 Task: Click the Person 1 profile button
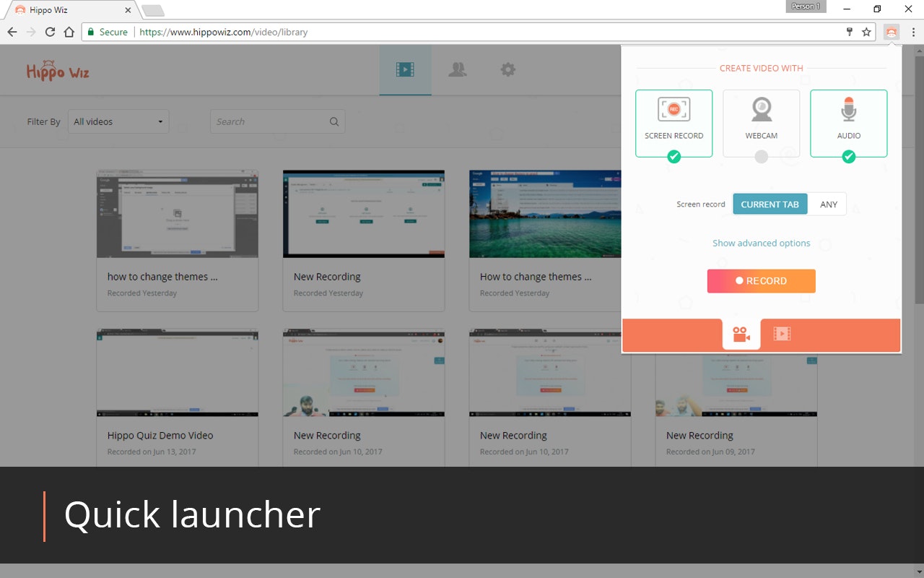pos(806,7)
